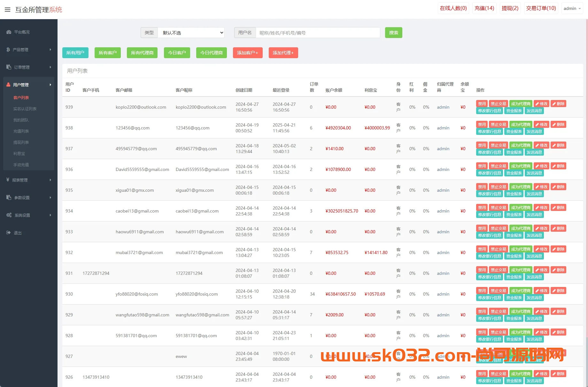588x387 pixels.
Task: Expand the 订单管理 sidebar section
Action: click(29, 67)
